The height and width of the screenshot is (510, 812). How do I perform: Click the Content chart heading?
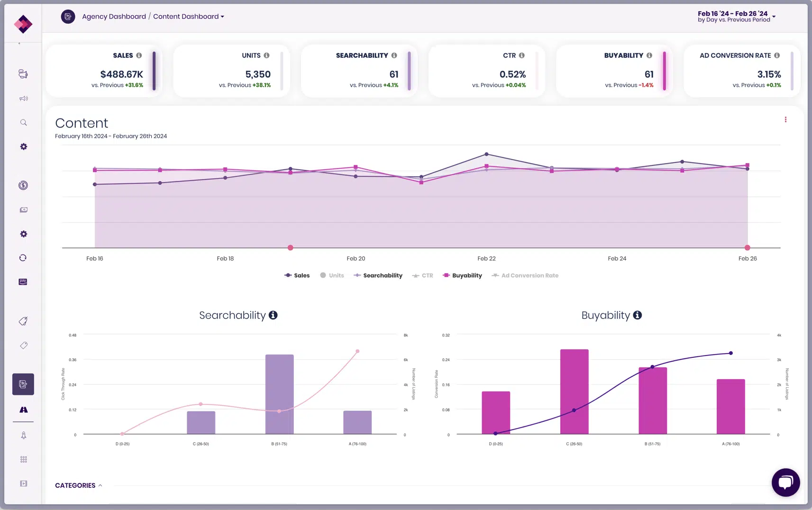[82, 123]
